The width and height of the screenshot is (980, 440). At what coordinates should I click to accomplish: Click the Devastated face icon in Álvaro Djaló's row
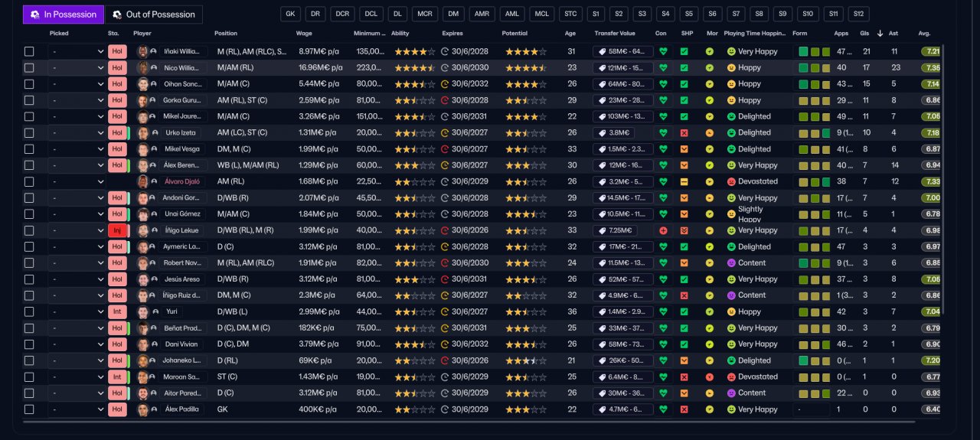tap(731, 182)
